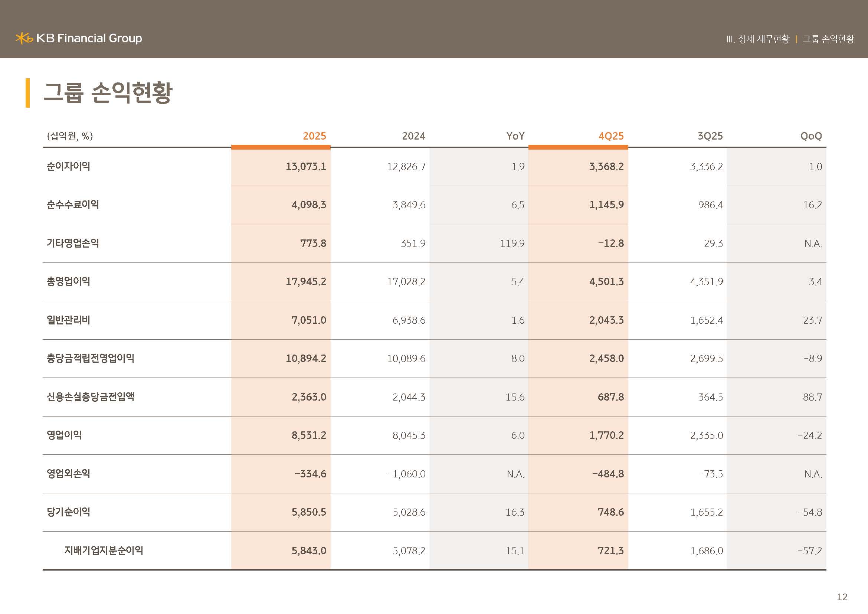Click the 지배기업지분순이익 indented row label
Viewport: 868px width, 614px height.
click(104, 550)
